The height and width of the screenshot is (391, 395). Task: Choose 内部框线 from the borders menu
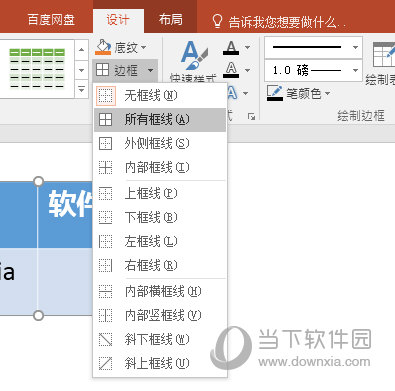click(x=160, y=167)
